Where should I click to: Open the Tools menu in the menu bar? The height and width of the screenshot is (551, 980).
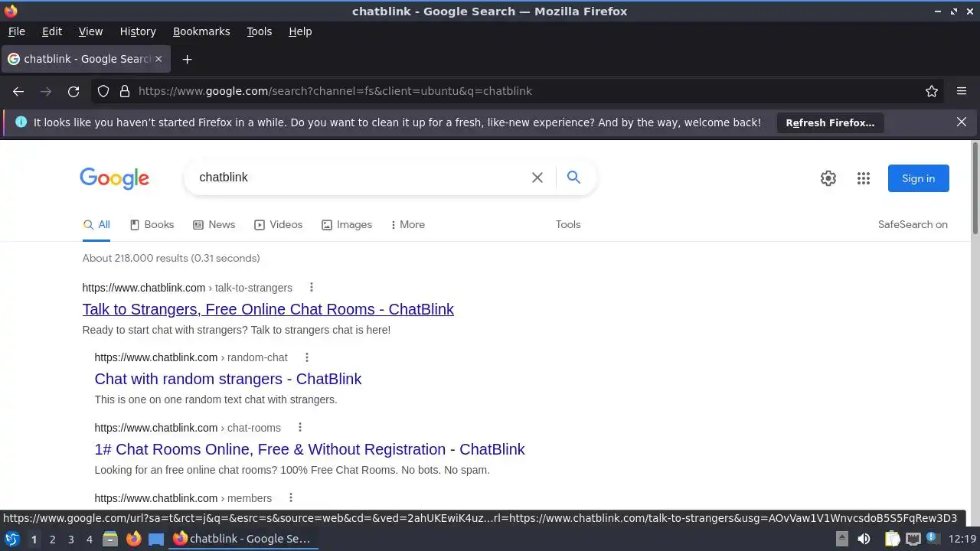[x=259, y=31]
